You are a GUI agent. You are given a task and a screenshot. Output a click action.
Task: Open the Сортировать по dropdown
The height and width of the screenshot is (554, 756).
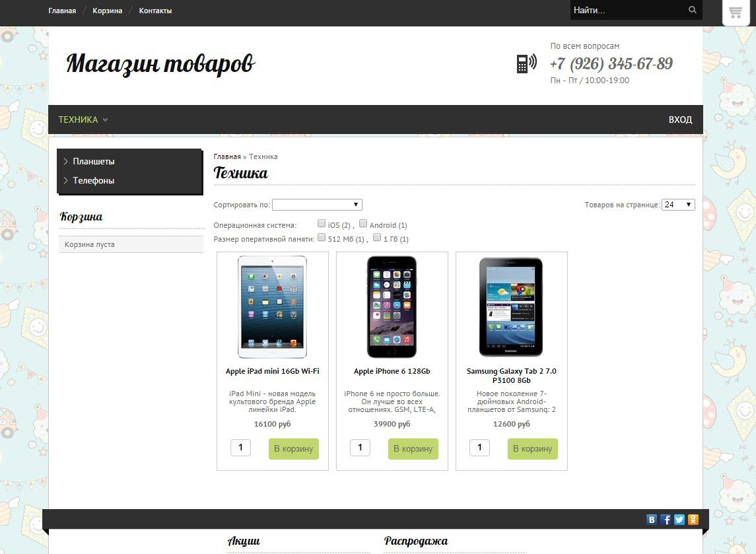point(317,205)
